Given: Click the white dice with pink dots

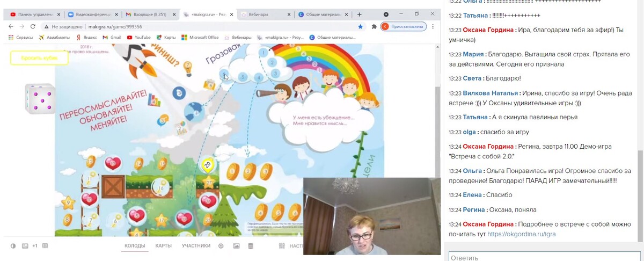Looking at the screenshot, I should tap(40, 99).
